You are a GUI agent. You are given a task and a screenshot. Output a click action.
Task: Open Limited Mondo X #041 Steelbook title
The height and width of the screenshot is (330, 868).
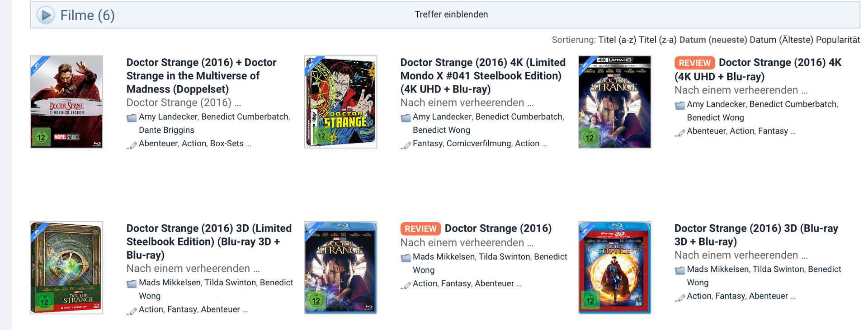point(482,75)
